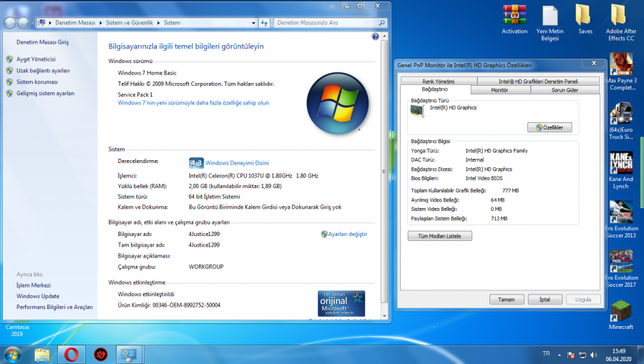Screen dimensions: 644x364
Task: Click the search magnifier icon
Action: click(381, 23)
